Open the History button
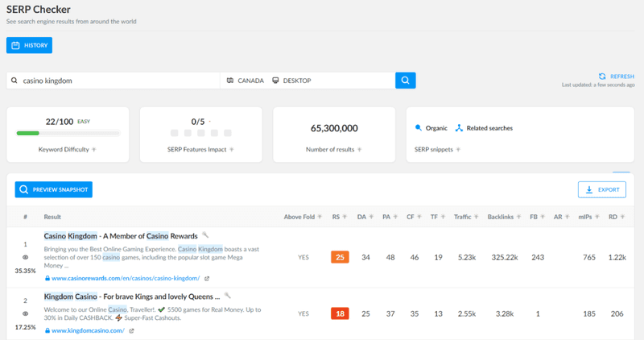The image size is (644, 340). point(29,45)
